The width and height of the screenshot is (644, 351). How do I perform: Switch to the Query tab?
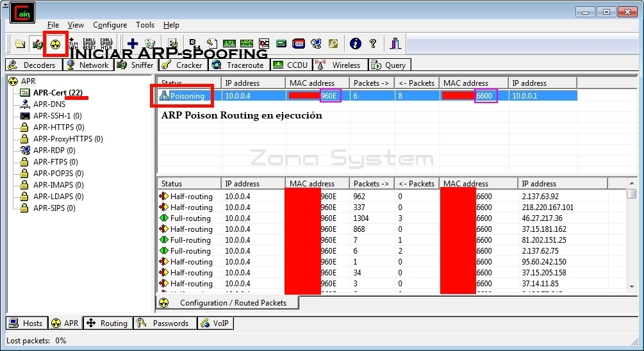click(x=389, y=65)
